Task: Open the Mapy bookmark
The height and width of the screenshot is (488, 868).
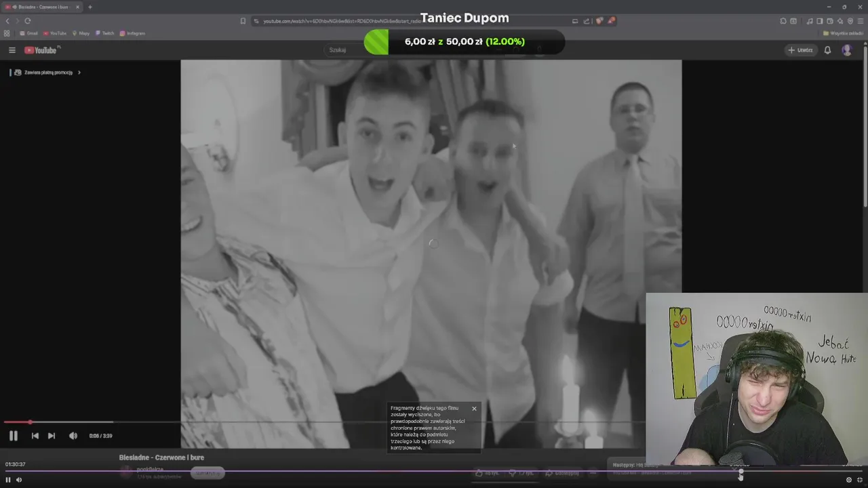Action: (81, 33)
